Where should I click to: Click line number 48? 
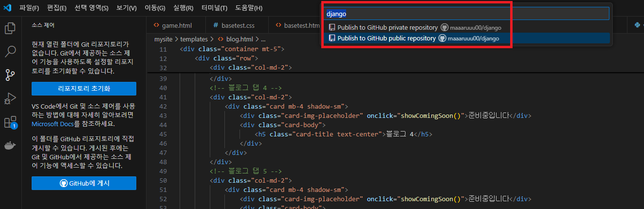(163, 162)
